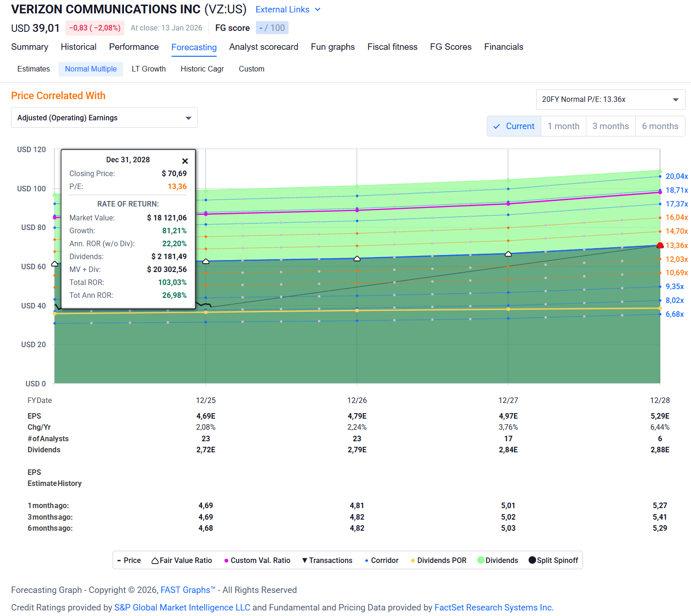Visit S&P Global Market Intelligence LLC link
The width and height of the screenshot is (691, 616).
tap(182, 607)
